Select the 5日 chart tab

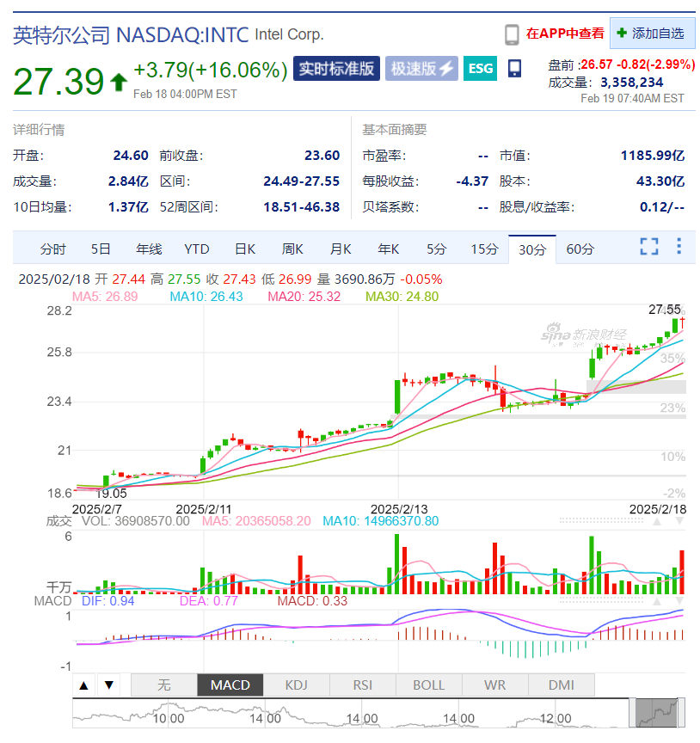[x=101, y=249]
